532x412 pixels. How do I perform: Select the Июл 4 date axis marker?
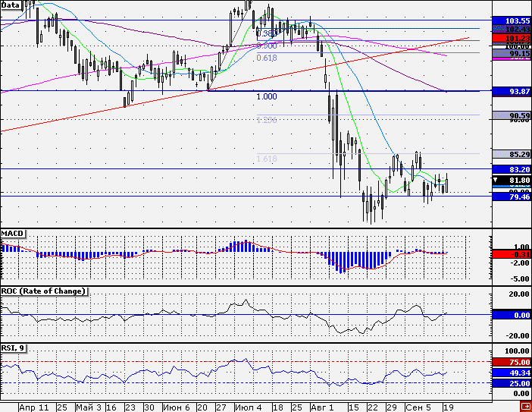[247, 407]
